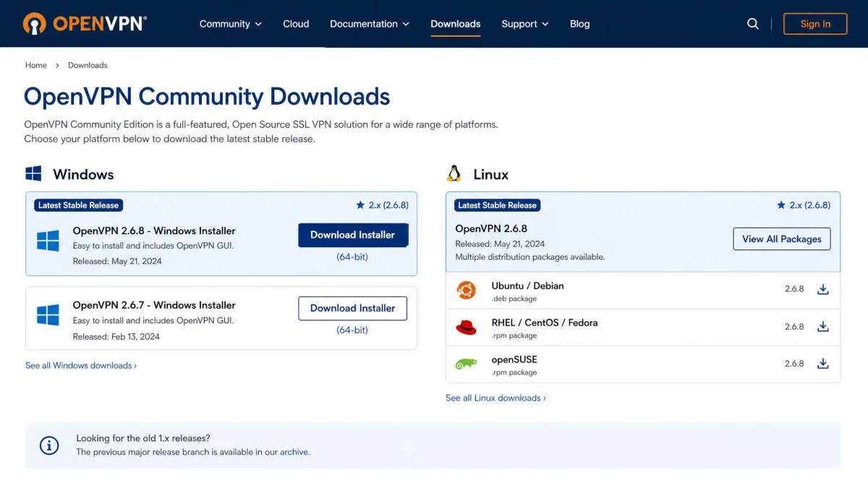Follow the archive link
This screenshot has width=868, height=488.
pyautogui.click(x=294, y=452)
